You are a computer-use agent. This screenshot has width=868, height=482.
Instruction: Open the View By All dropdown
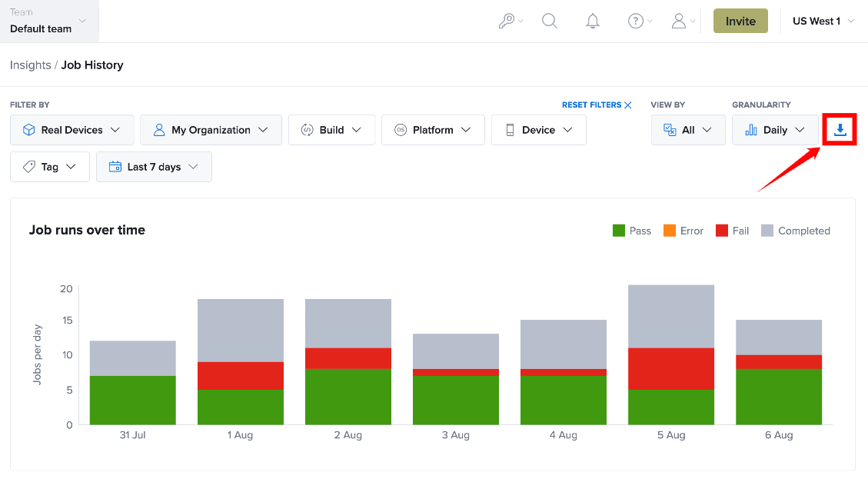tap(688, 130)
